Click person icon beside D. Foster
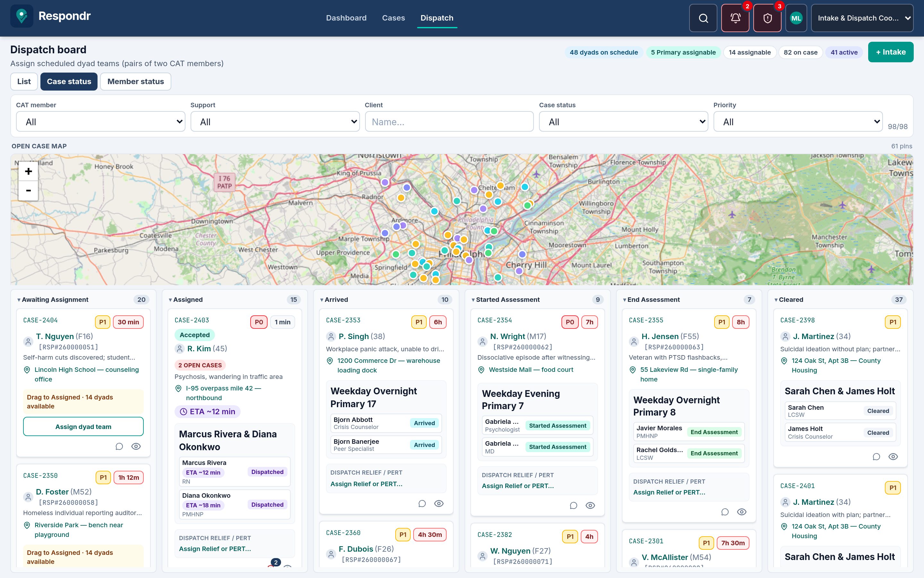Viewport: 924px width, 578px height. [x=28, y=497]
